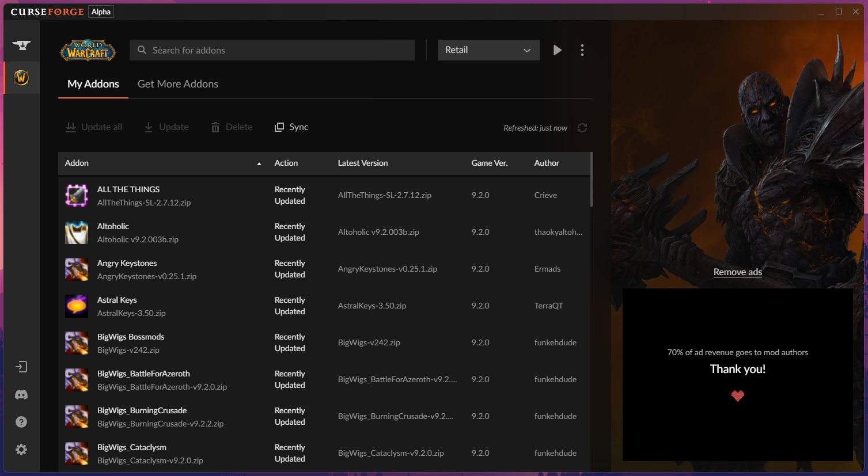Sort by Action column header
This screenshot has height=476, width=868.
[x=286, y=163]
